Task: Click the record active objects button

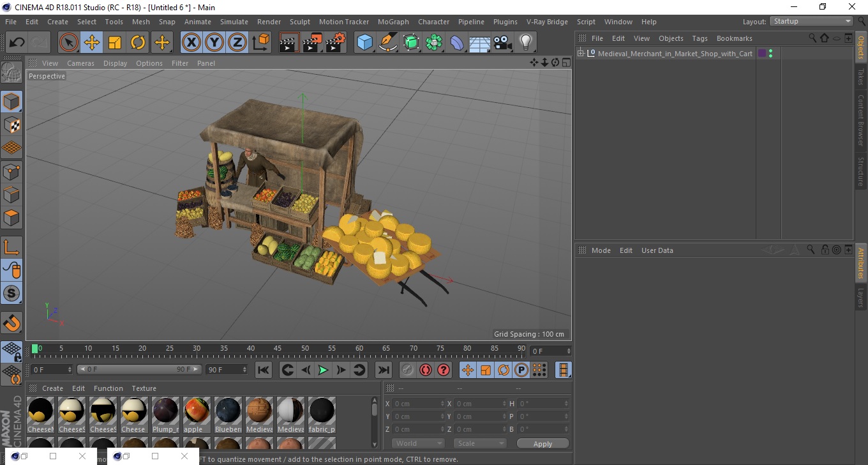Action: click(x=407, y=370)
